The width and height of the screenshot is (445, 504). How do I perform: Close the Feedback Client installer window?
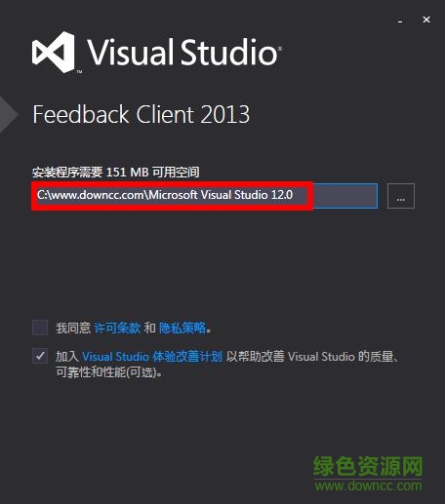tap(426, 19)
